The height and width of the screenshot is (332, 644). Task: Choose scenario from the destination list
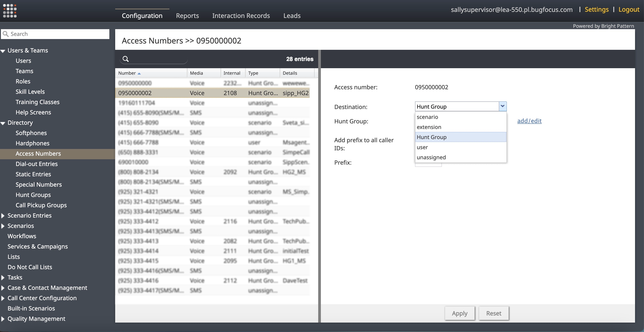pyautogui.click(x=461, y=117)
